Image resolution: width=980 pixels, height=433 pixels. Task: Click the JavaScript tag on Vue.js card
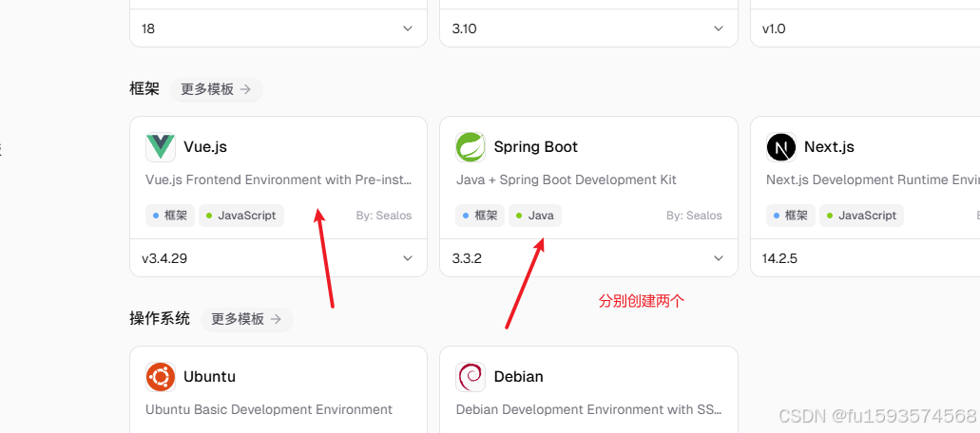tap(241, 216)
